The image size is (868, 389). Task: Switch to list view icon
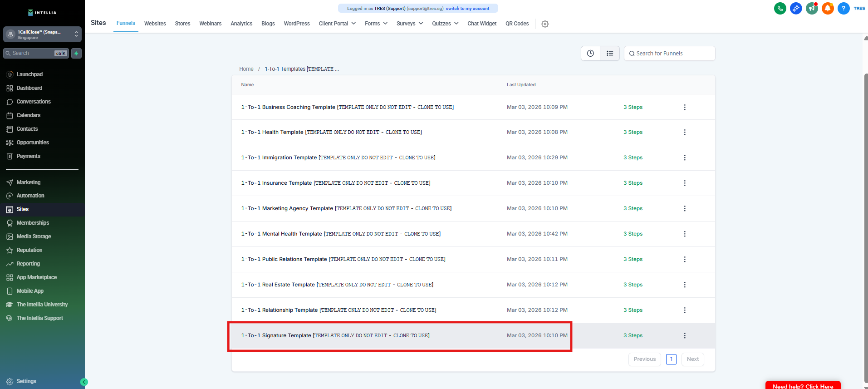point(610,53)
